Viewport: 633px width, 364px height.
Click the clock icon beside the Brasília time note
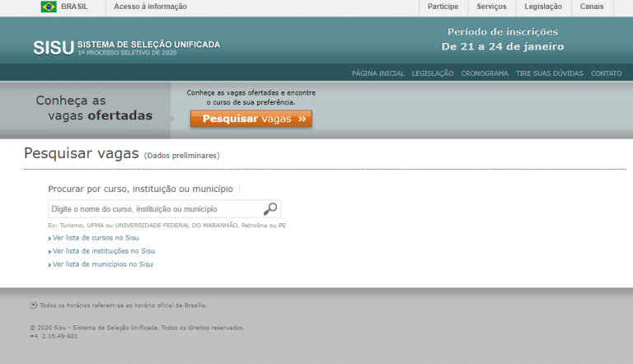33,306
